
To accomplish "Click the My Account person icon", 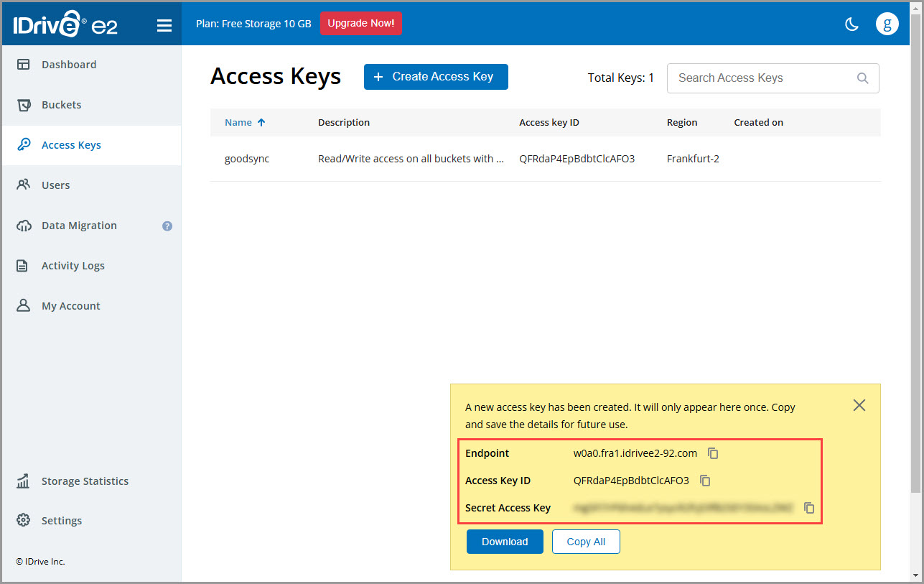I will point(24,306).
